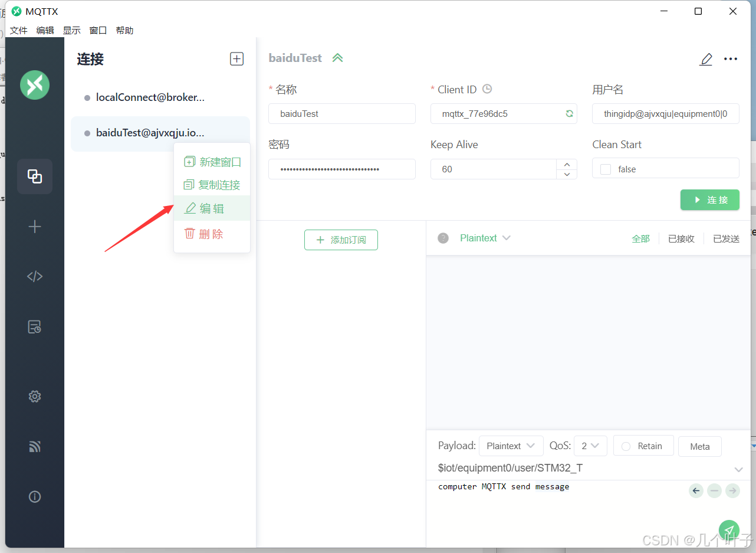Collapse connection details with double-chevron icon
The width and height of the screenshot is (756, 553).
coord(337,58)
